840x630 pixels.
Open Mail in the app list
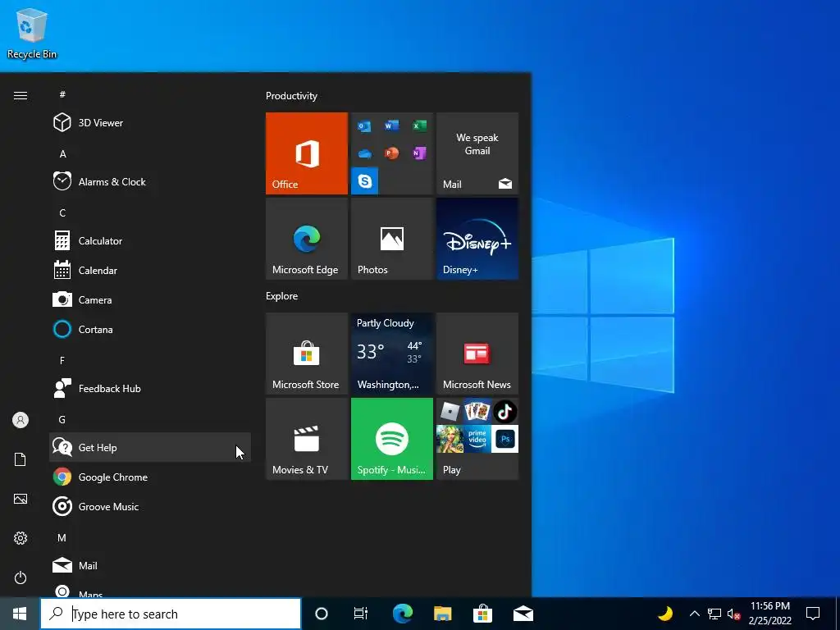[x=150, y=565]
